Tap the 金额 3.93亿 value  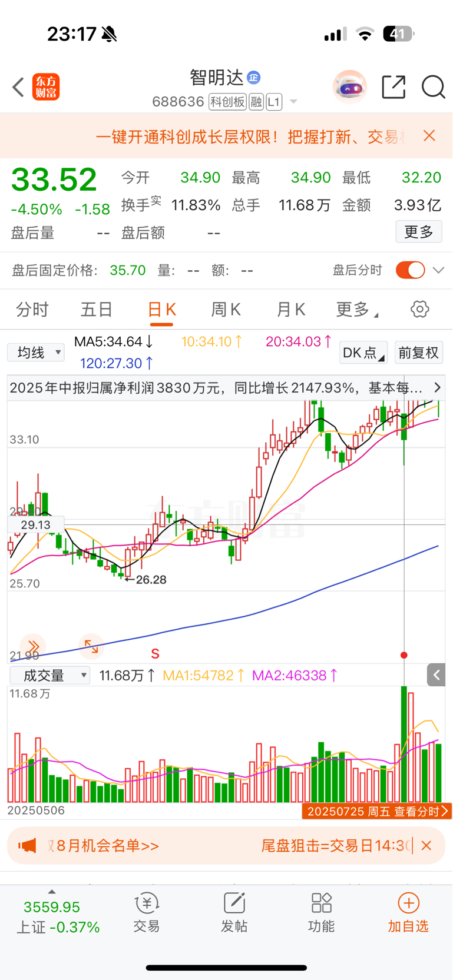418,205
